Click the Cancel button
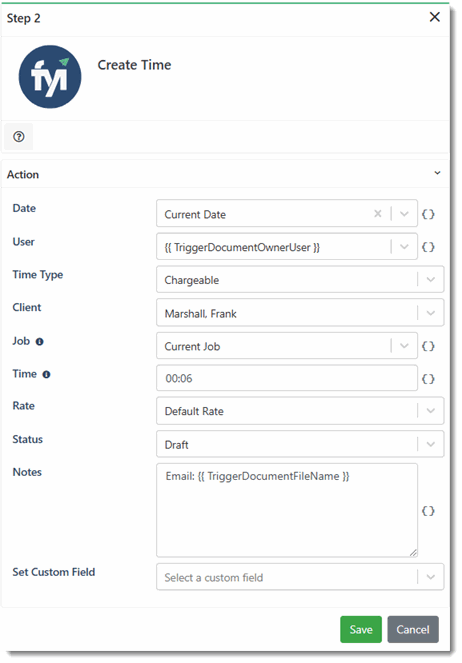The width and height of the screenshot is (462, 663). pos(413,630)
